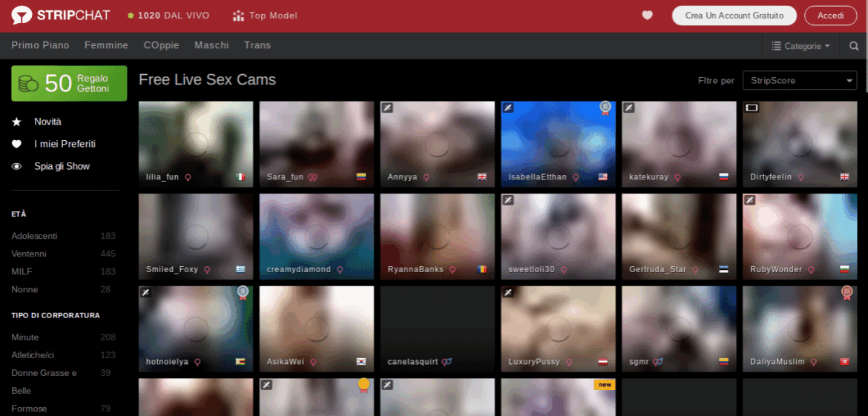Select the Atletiche/ci body type filter
The width and height of the screenshot is (868, 416).
[x=33, y=355]
